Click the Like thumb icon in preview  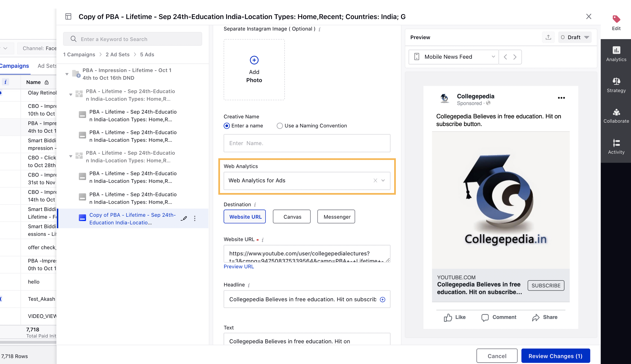point(448,317)
